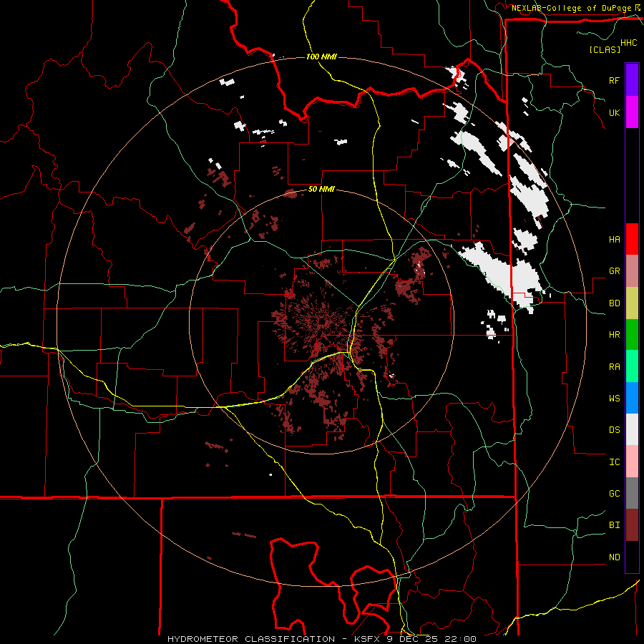Click the RA light-green legend swatch
Viewport: 644px width, 644px height.
[632, 366]
